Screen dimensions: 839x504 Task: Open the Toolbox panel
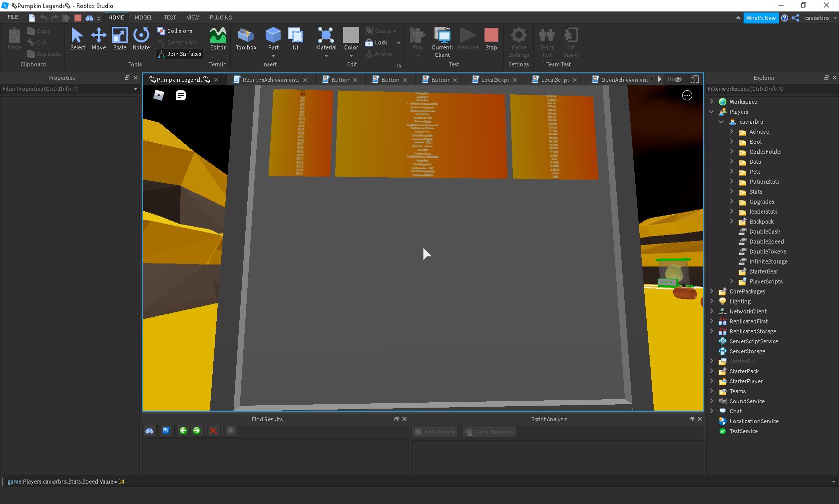[246, 39]
